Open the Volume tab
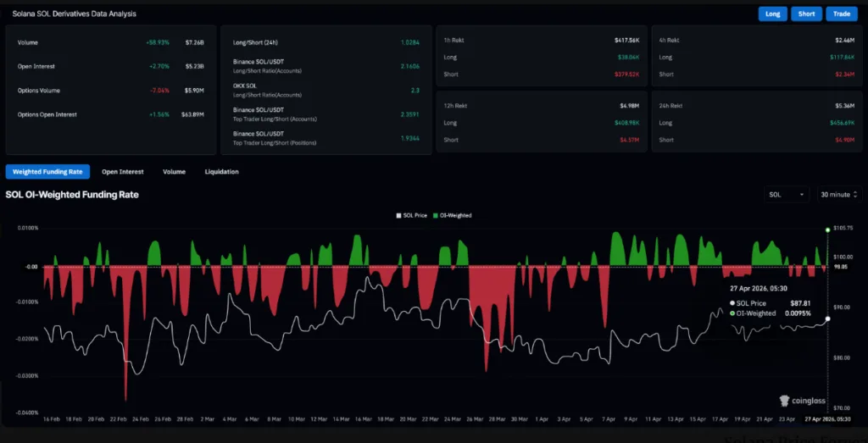868x443 pixels. click(174, 172)
